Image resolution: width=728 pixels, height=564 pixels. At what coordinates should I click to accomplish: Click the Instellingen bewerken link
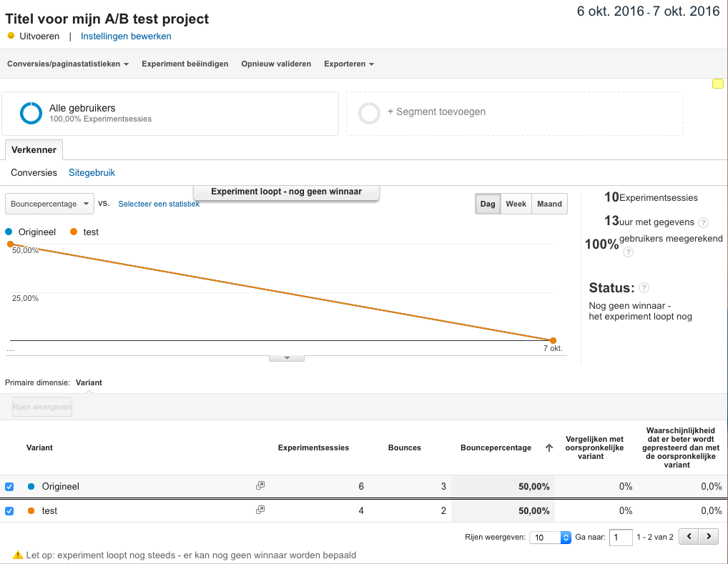pos(126,36)
